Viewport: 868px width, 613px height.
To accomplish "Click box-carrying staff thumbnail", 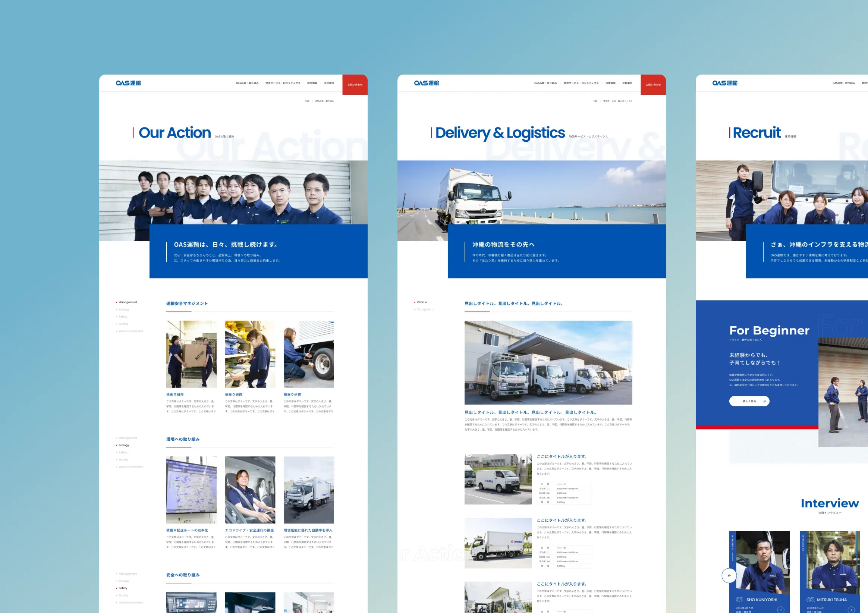I will 191,354.
